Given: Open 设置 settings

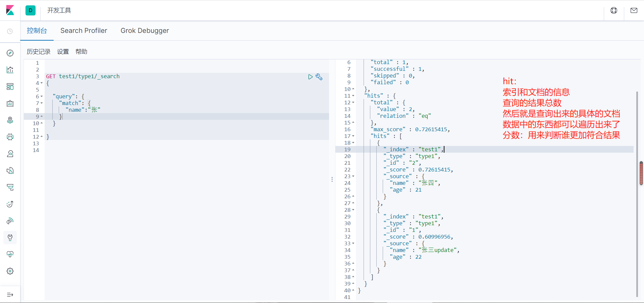Looking at the screenshot, I should coord(63,52).
